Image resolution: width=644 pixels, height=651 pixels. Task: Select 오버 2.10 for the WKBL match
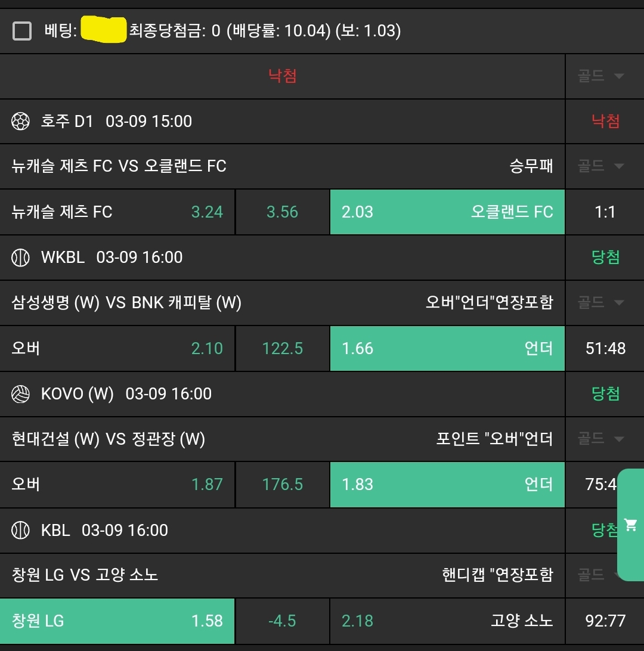coord(117,349)
